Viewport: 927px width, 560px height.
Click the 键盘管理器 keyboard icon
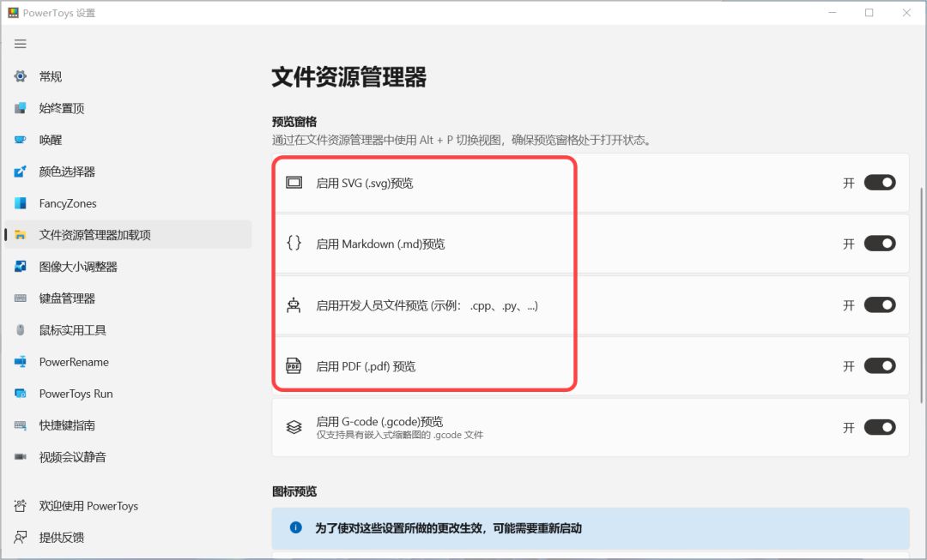point(21,298)
